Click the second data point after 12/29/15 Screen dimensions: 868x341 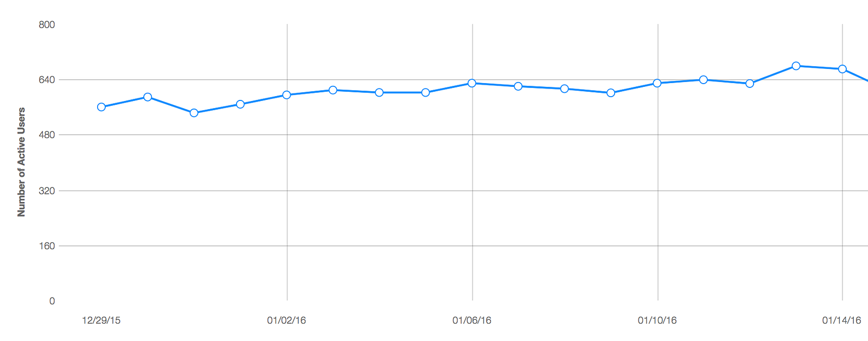point(194,113)
